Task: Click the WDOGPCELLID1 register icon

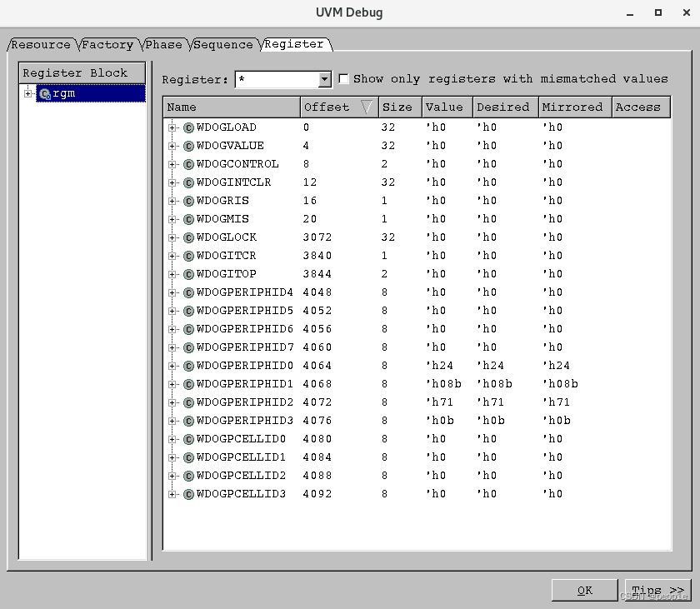Action: (x=188, y=457)
